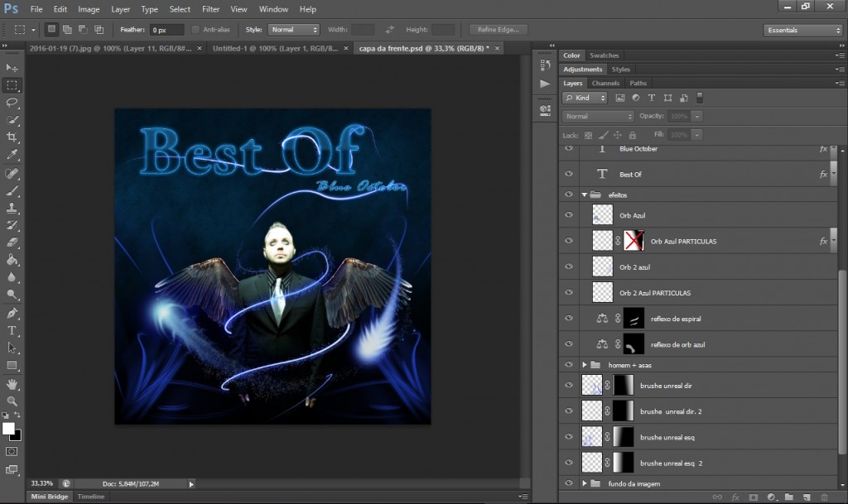Screen dimensions: 848x504
Task: Filter layers by type layers icon
Action: [x=652, y=98]
